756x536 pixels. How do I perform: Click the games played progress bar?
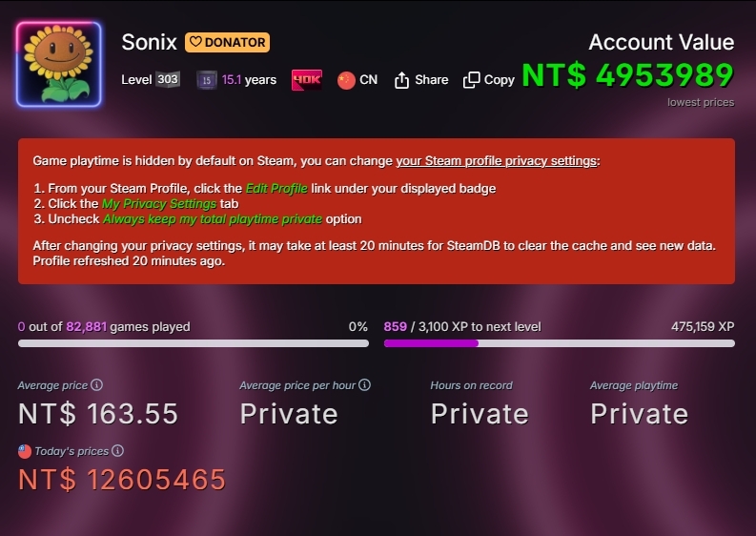(193, 343)
